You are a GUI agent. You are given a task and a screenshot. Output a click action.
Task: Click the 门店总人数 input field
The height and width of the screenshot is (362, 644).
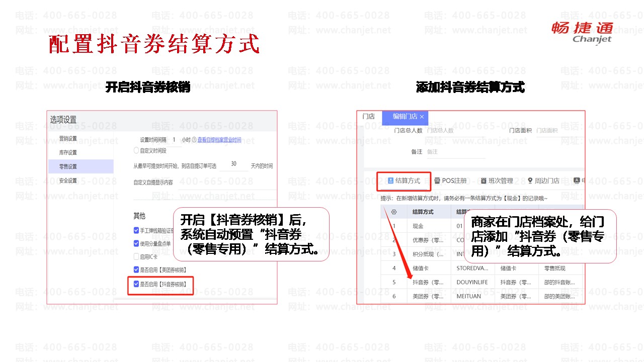(456, 131)
